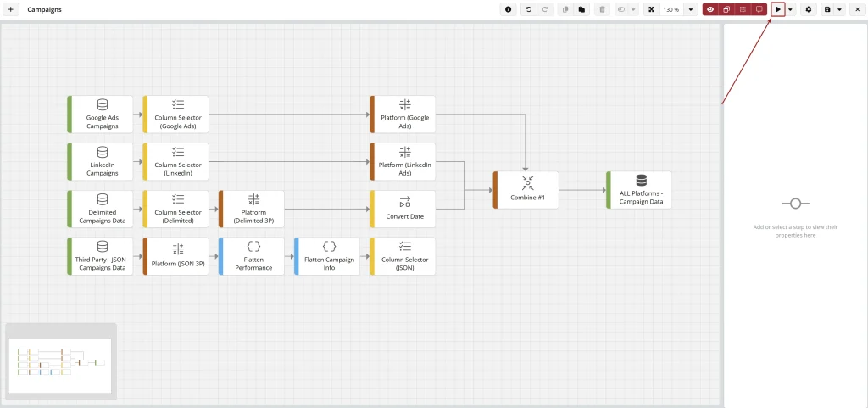The height and width of the screenshot is (408, 868).
Task: Click the copy steps icon
Action: [565, 9]
